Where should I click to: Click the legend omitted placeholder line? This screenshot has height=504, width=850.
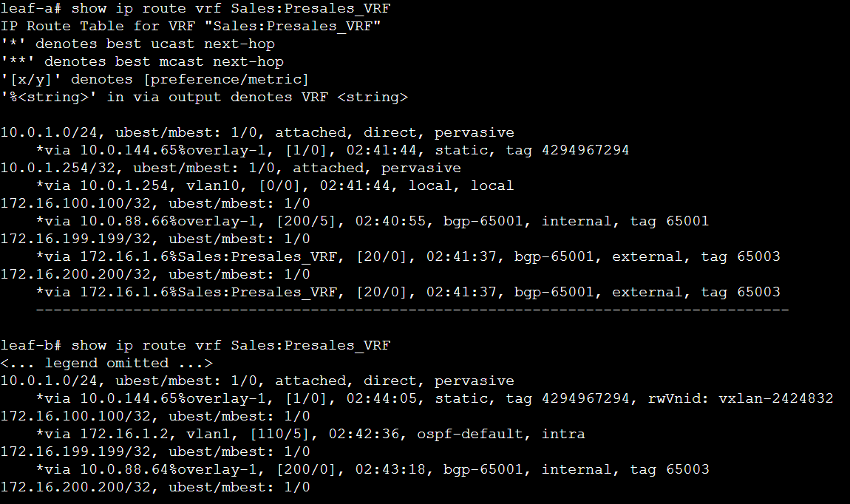[x=106, y=364]
